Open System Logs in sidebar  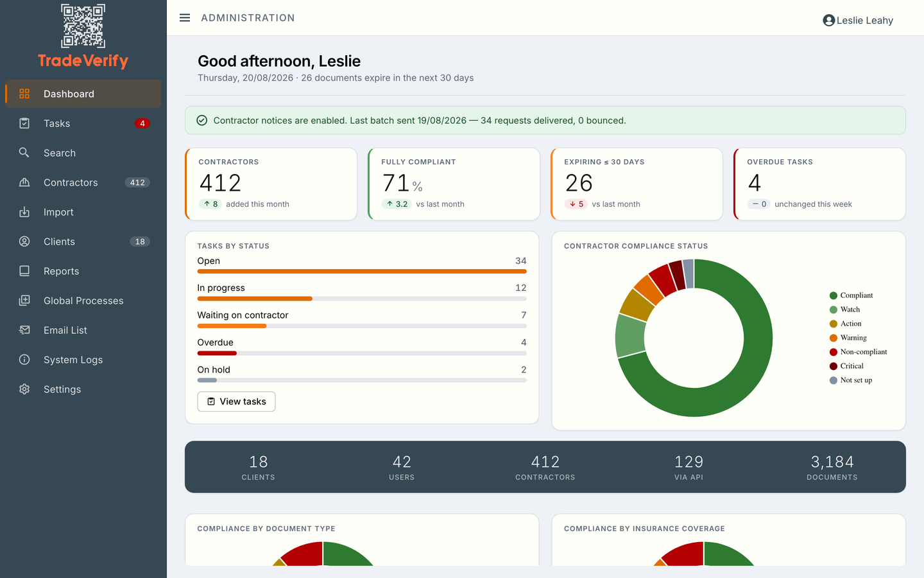[83, 360]
